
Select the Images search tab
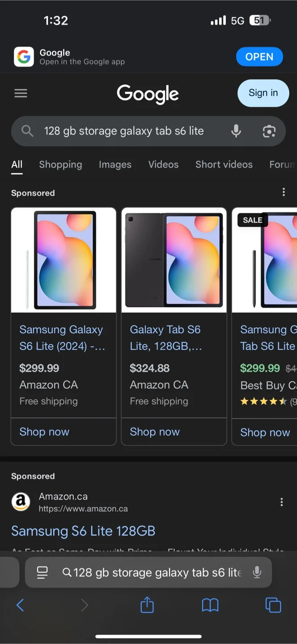[115, 165]
